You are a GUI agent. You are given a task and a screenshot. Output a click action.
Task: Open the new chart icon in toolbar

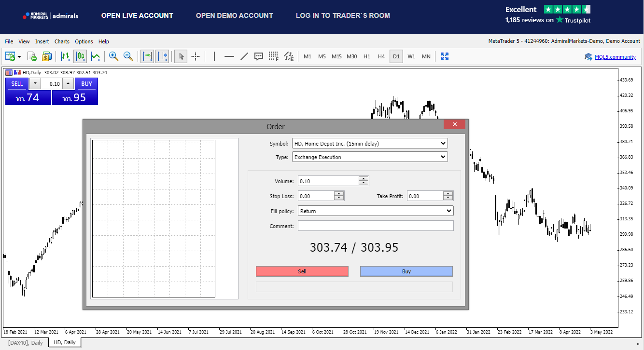10,56
